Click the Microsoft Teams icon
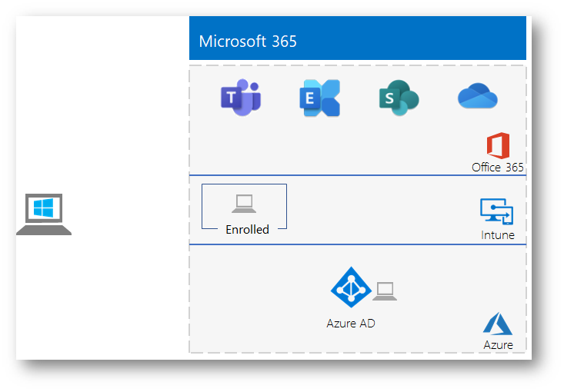 click(241, 98)
